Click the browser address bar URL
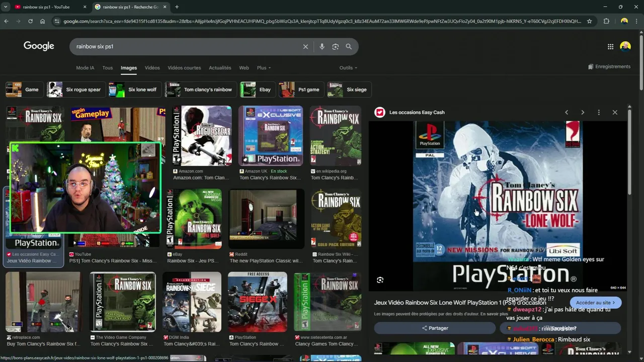The width and height of the screenshot is (644, 362). pos(322,21)
